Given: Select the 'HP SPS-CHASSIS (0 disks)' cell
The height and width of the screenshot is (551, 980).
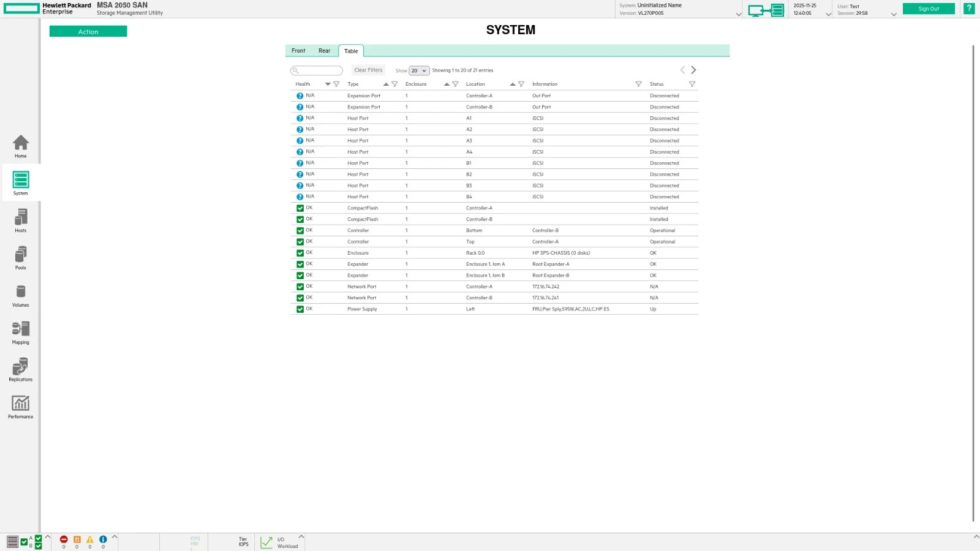Looking at the screenshot, I should [x=561, y=253].
